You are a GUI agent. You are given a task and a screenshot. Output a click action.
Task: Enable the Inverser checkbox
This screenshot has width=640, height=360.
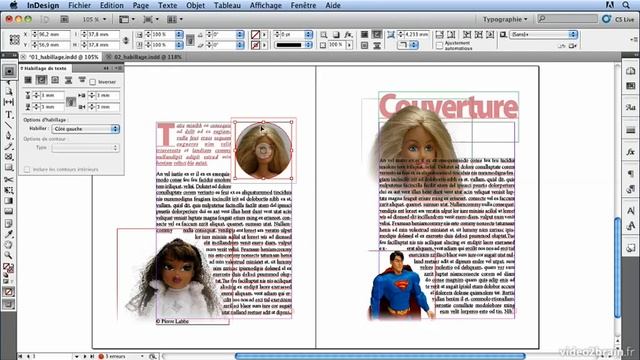(93, 82)
